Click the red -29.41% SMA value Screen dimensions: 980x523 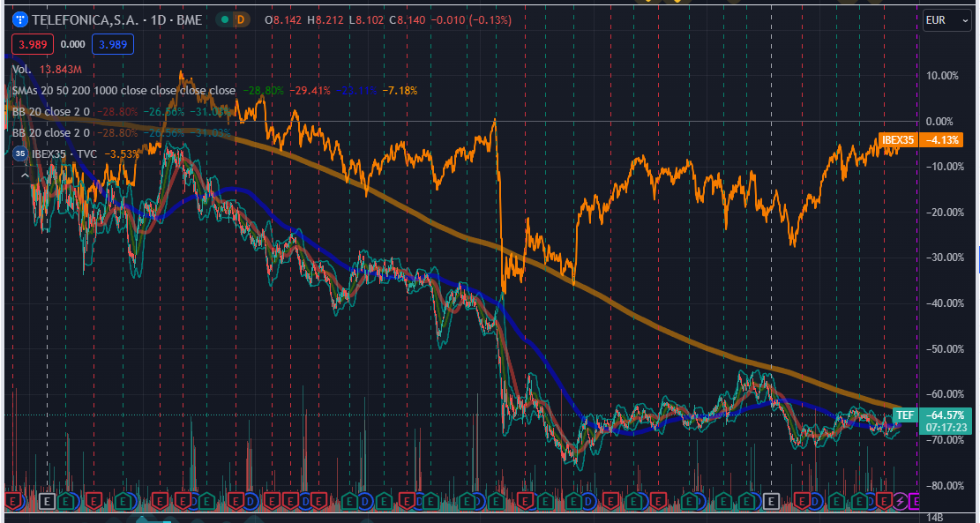(x=310, y=91)
